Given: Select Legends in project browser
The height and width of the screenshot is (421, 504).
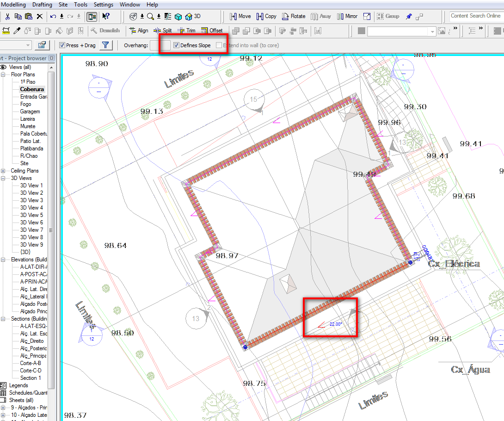Looking at the screenshot, I should (18, 385).
